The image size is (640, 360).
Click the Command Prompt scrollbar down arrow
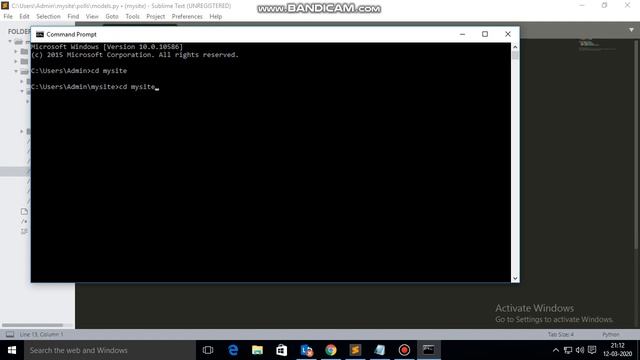[x=515, y=278]
